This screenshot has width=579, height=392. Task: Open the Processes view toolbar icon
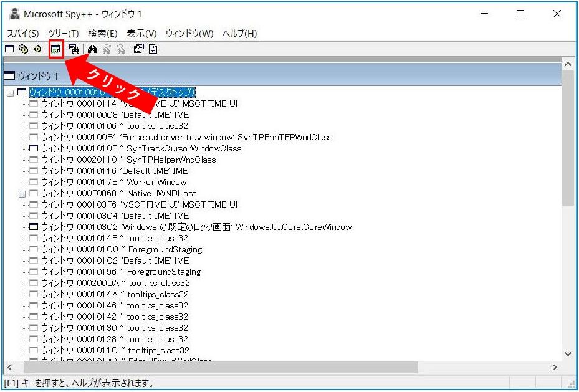[24, 49]
